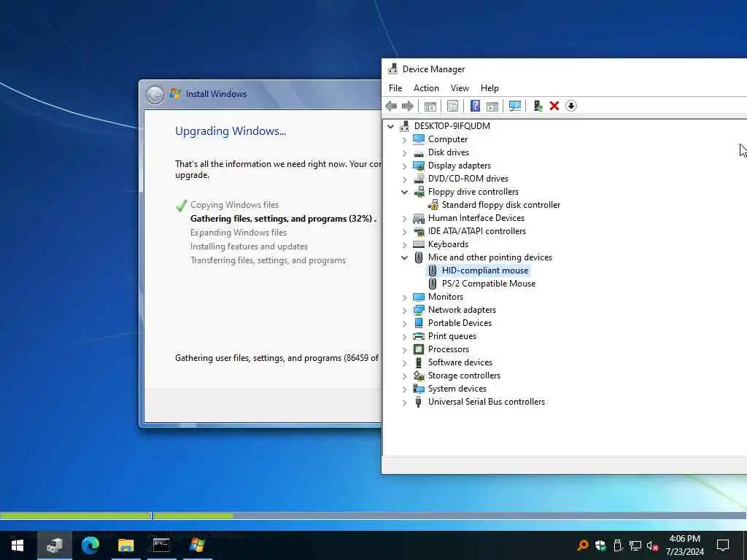This screenshot has height=560, width=747.
Task: Select the PS/2 Compatible Mouse device
Action: [488, 284]
